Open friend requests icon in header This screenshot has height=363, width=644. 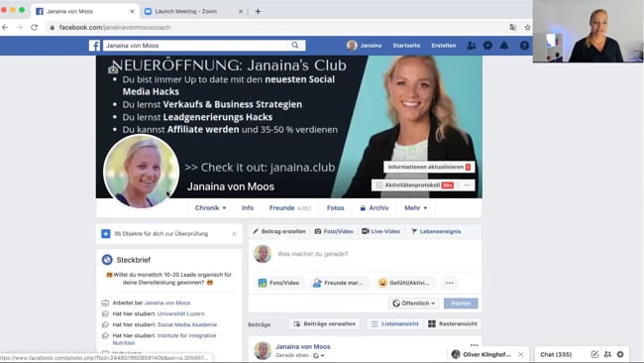point(472,46)
